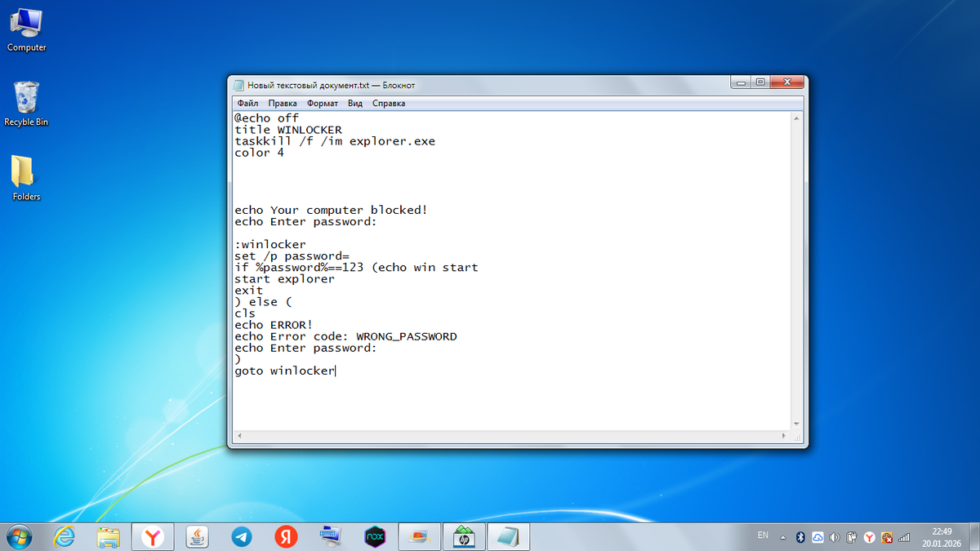
Task: Open the Windows Start menu orb
Action: tap(18, 536)
